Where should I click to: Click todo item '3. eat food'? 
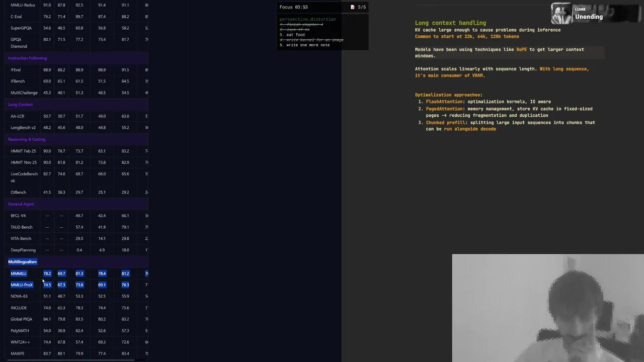[292, 35]
